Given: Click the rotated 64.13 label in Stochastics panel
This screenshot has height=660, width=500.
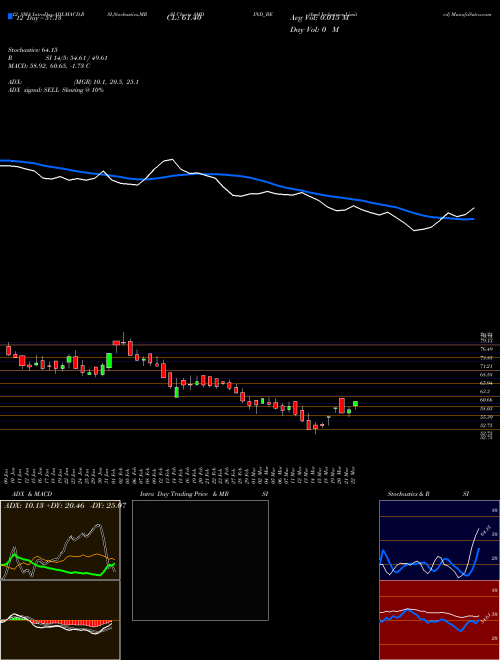Looking at the screenshot, I should 484,530.
